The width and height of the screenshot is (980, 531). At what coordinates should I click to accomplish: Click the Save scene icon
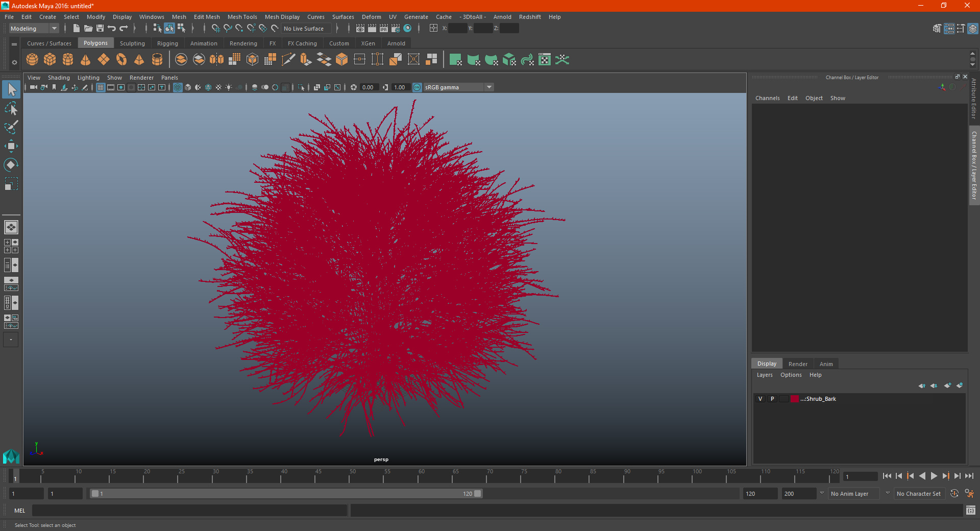(x=100, y=29)
